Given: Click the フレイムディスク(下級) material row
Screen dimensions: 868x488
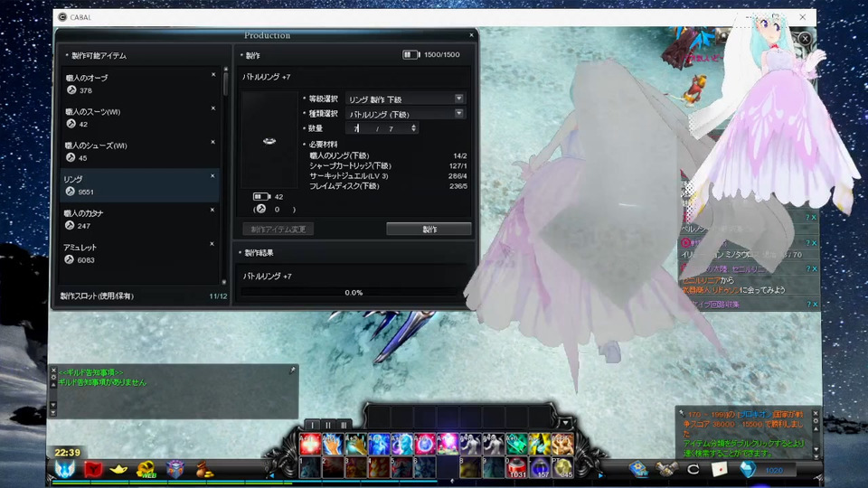Looking at the screenshot, I should 388,186.
